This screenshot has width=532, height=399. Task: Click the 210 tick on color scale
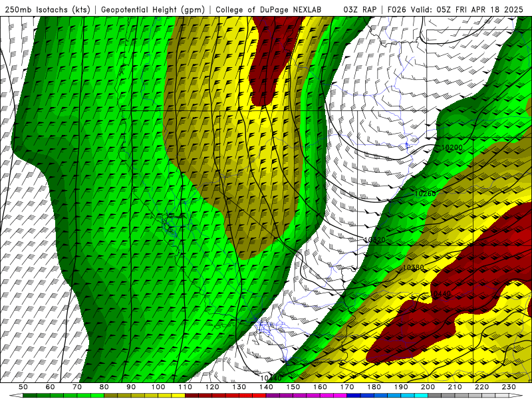[x=455, y=387]
